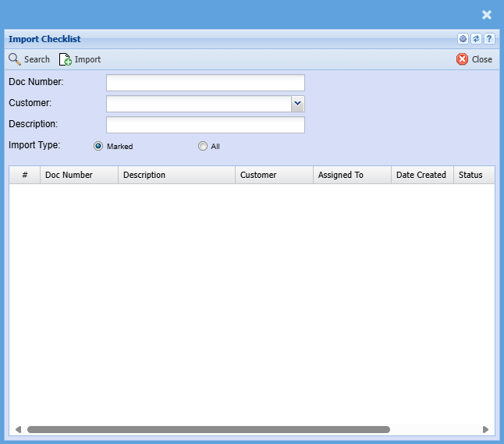504x444 pixels.
Task: Select the Marked import type radio
Action: 98,146
